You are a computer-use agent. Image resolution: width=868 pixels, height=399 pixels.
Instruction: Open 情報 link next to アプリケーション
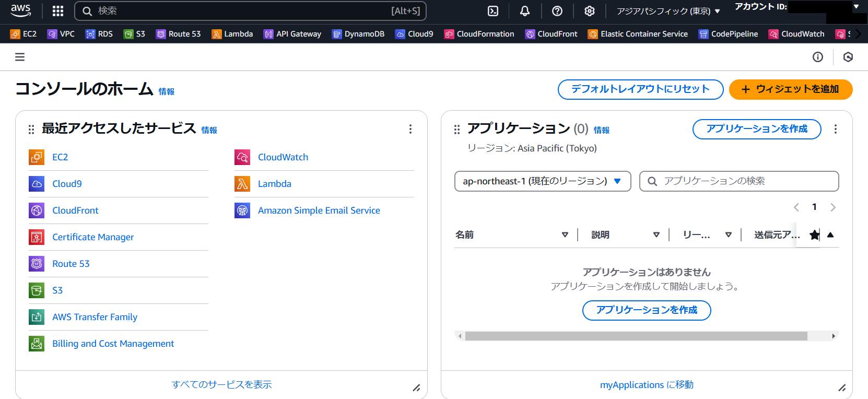[602, 130]
